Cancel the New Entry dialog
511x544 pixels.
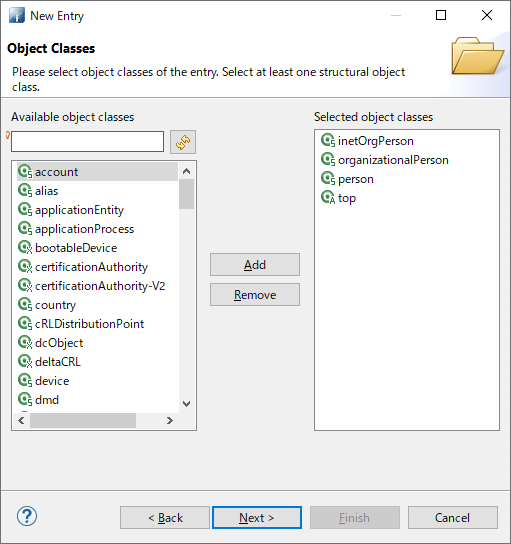pos(453,518)
